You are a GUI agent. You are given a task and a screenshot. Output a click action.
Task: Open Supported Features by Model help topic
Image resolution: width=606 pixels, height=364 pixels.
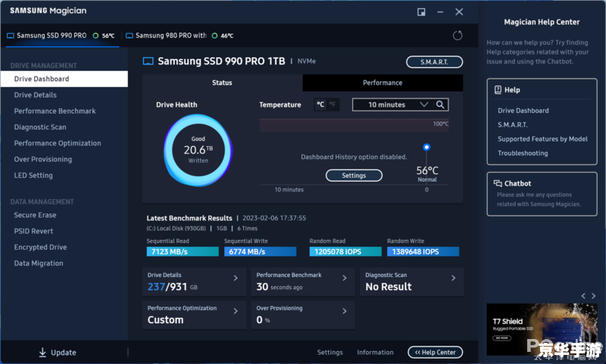point(542,139)
